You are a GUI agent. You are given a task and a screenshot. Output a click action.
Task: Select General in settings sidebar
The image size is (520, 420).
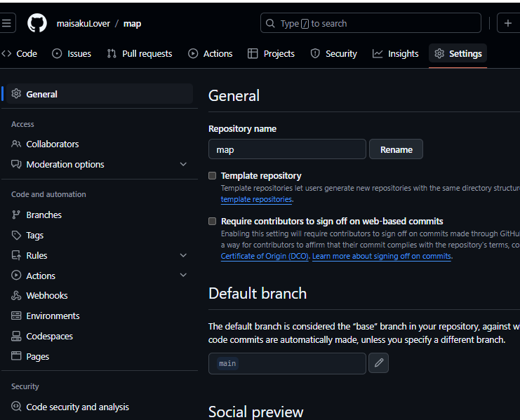tap(100, 94)
